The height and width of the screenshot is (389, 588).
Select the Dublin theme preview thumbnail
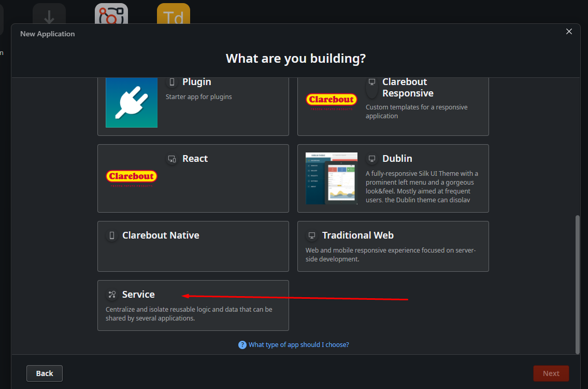coord(332,178)
